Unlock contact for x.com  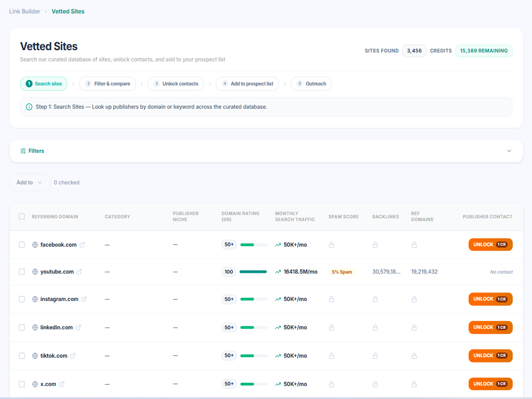[490, 384]
